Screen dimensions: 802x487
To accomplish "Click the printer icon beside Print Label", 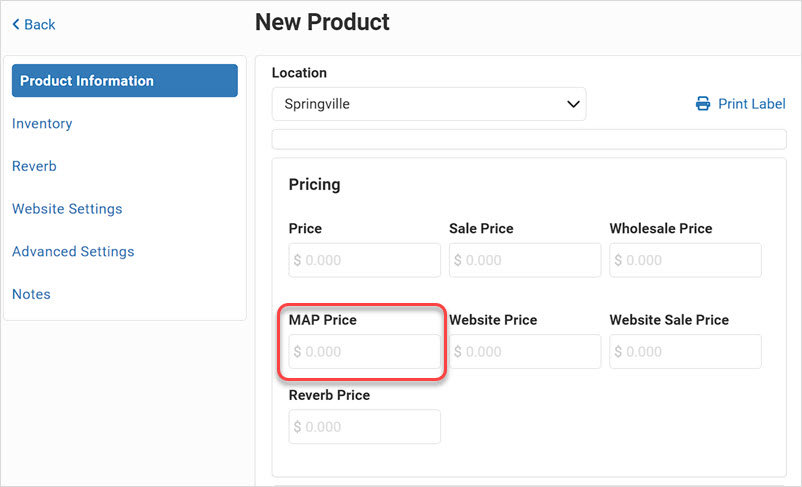I will [x=703, y=104].
